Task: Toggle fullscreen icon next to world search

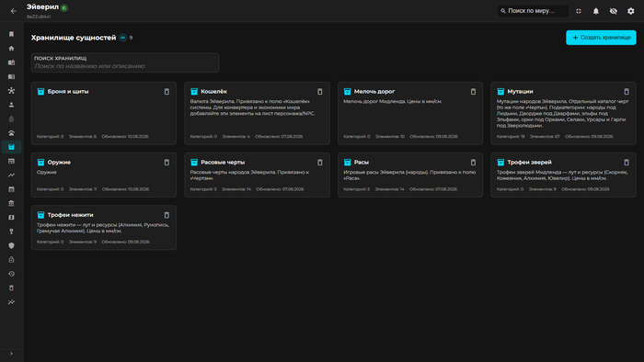Action: [x=579, y=11]
